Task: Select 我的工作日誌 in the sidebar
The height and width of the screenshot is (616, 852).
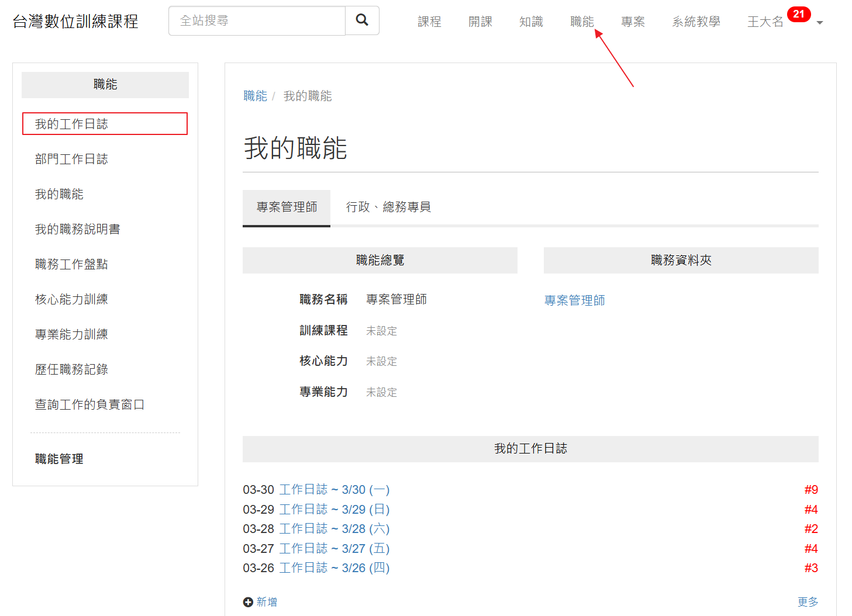Action: tap(71, 124)
